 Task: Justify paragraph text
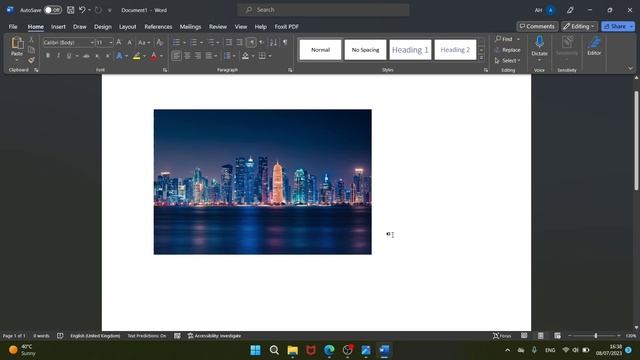coord(209,56)
